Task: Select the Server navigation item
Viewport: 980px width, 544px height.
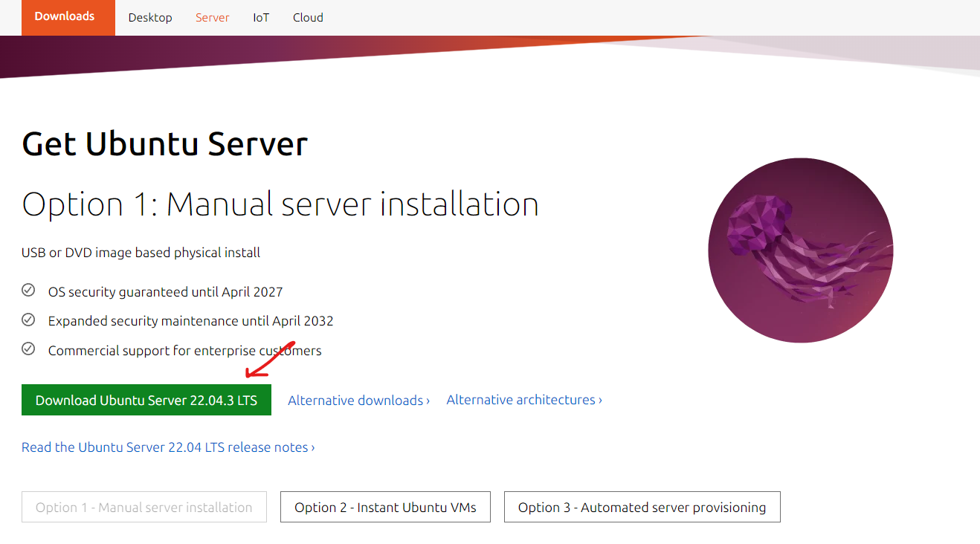Action: (x=212, y=17)
